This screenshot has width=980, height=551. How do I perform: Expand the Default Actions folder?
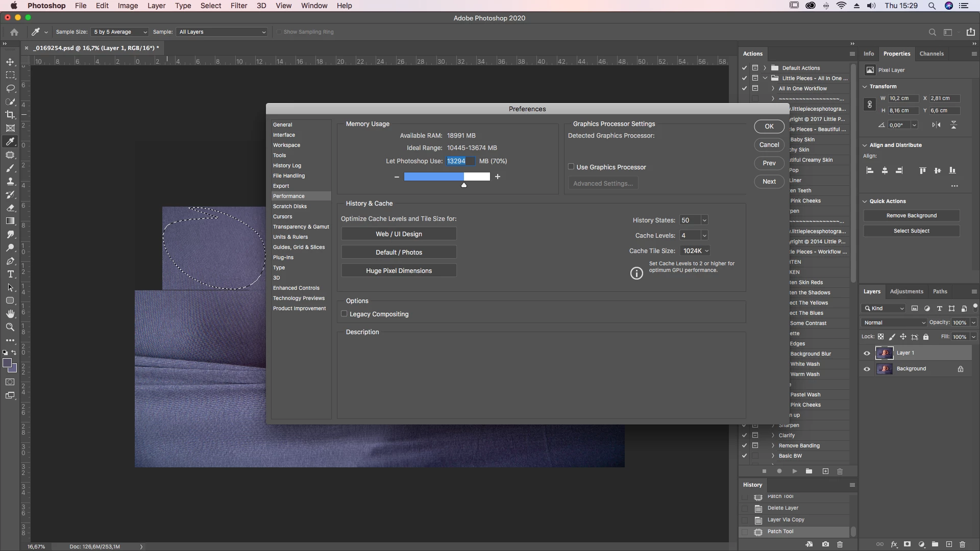click(x=765, y=68)
